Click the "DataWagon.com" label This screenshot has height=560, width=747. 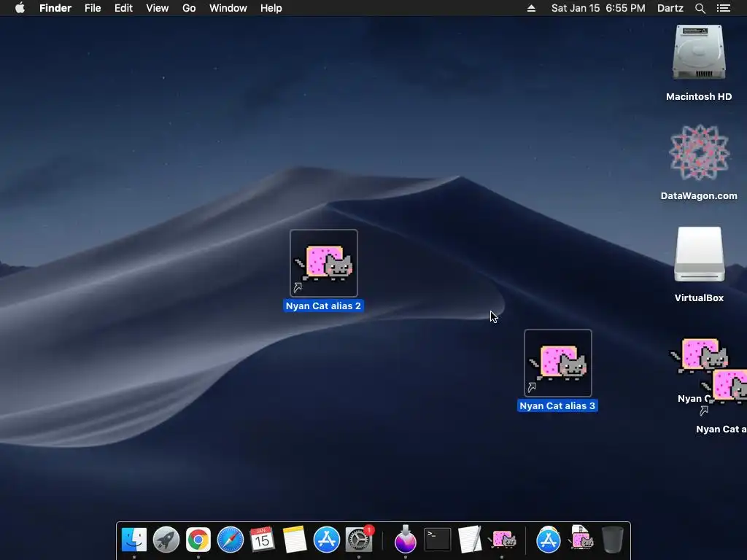(699, 195)
